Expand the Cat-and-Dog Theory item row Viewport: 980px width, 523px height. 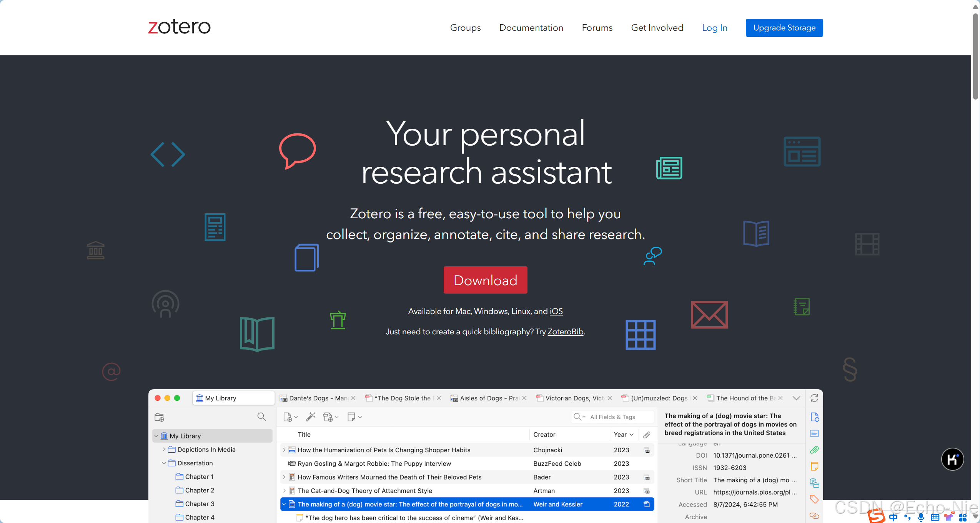coord(284,491)
